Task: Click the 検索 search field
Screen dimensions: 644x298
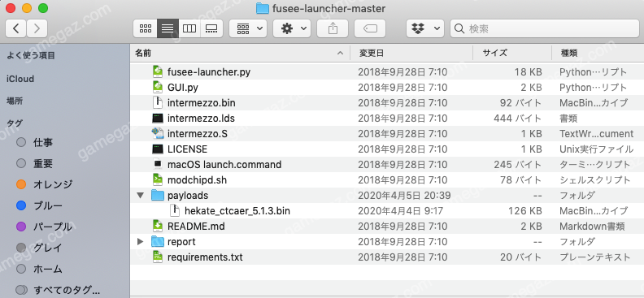Action: (544, 28)
